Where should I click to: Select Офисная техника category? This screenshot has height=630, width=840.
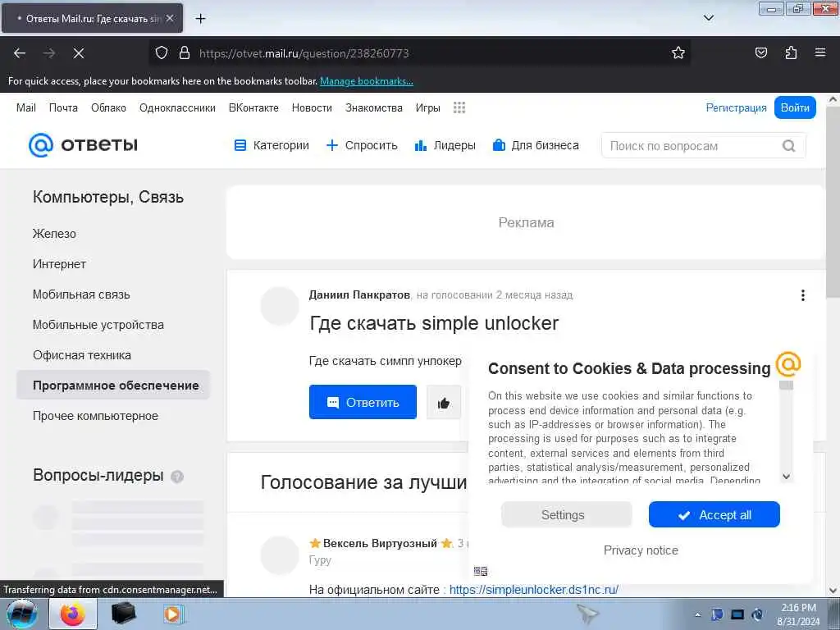coord(81,355)
